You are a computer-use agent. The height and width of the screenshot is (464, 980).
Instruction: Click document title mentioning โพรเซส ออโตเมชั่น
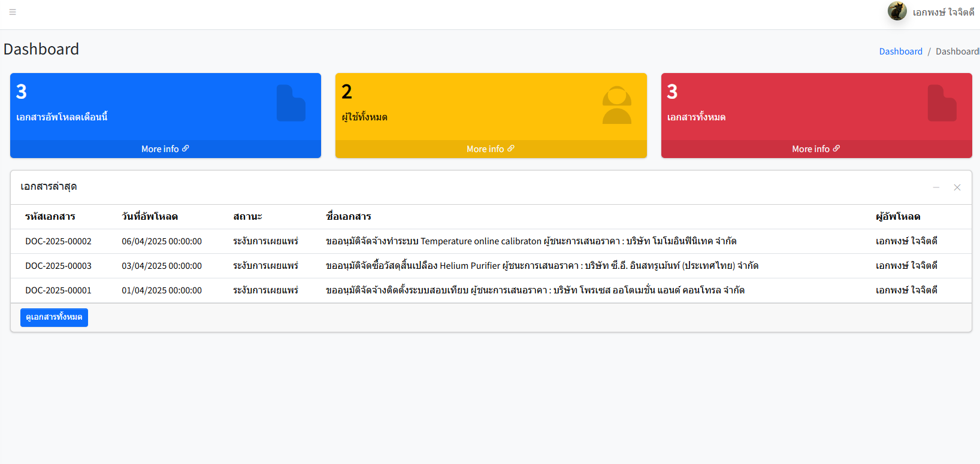pyautogui.click(x=535, y=290)
